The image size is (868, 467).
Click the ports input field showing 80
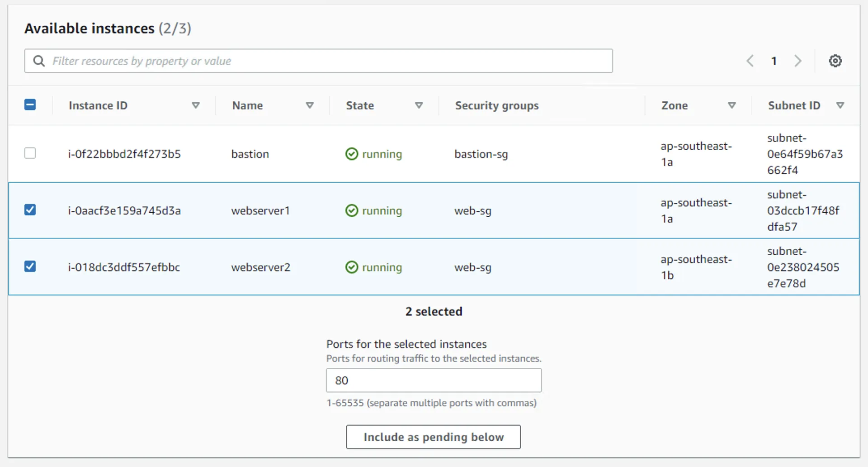pos(433,380)
